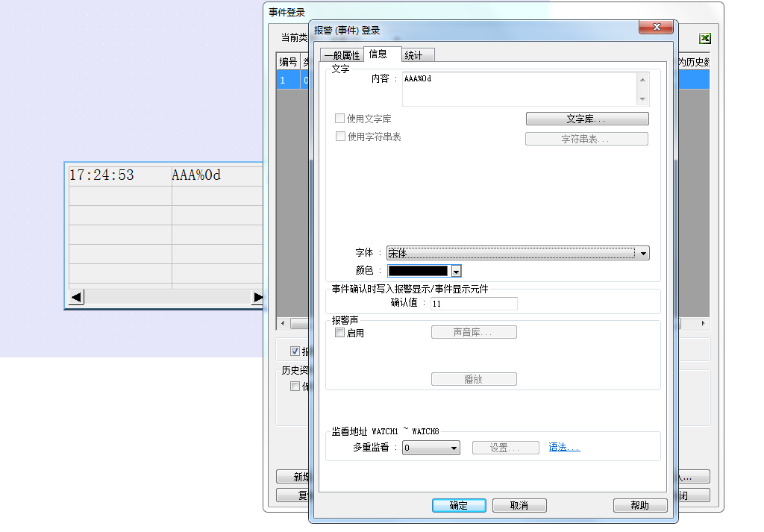Switch to the 统计 tab
Screen dimensions: 764x532
413,55
